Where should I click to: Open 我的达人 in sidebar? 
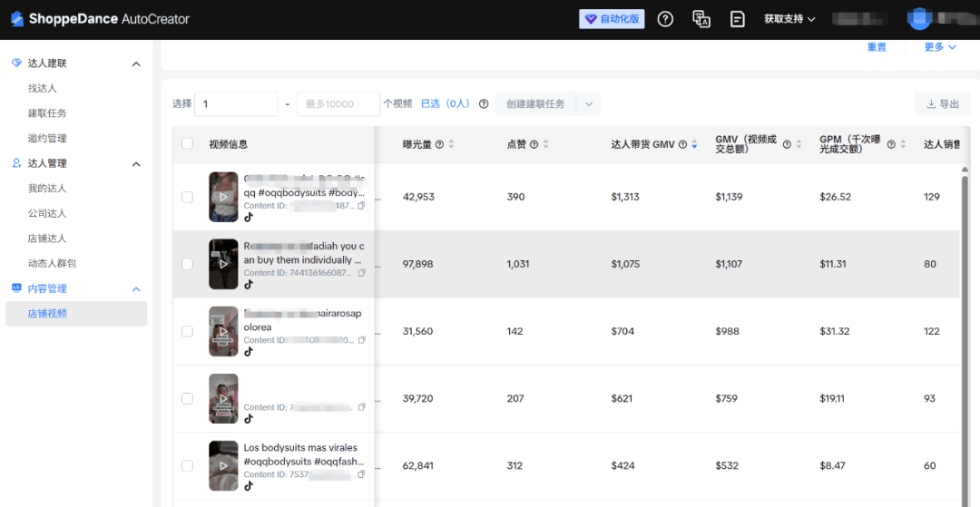(x=47, y=188)
